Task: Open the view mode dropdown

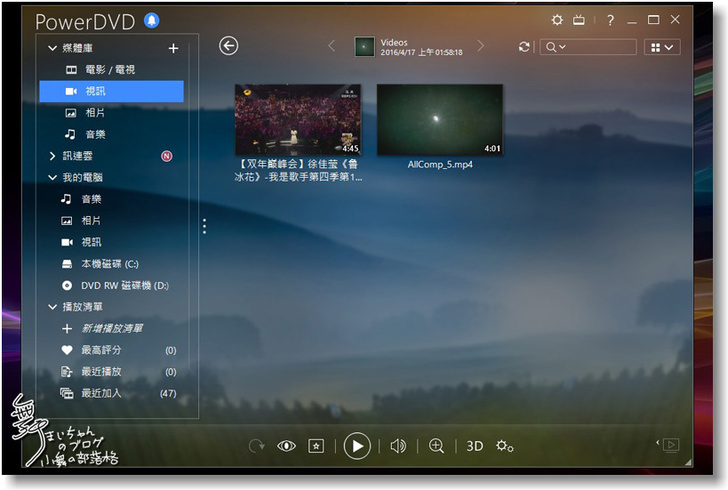Action: coord(661,47)
